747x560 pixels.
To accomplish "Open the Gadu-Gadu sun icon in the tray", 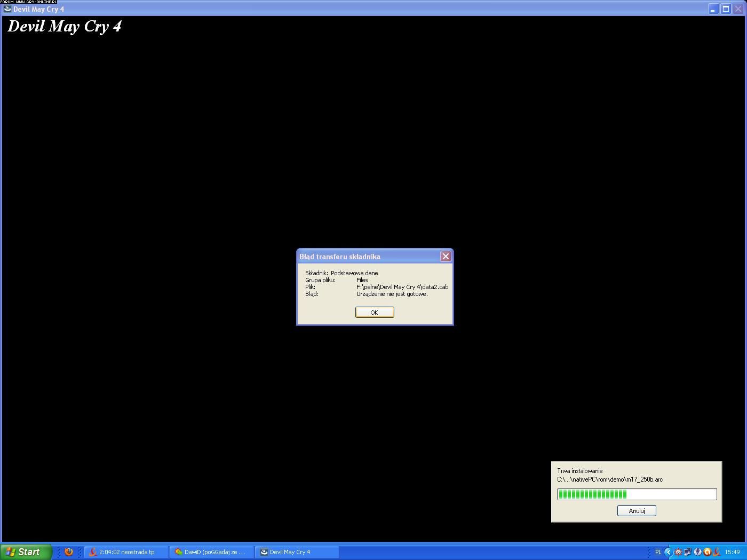I will pos(678,552).
